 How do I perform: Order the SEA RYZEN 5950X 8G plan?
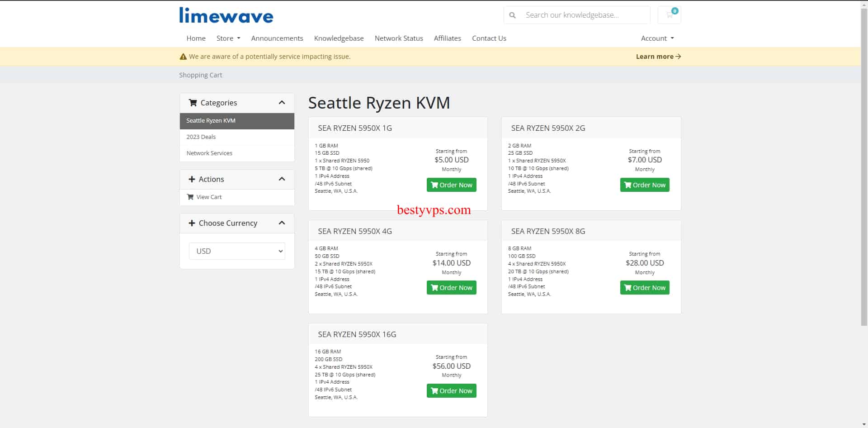645,288
